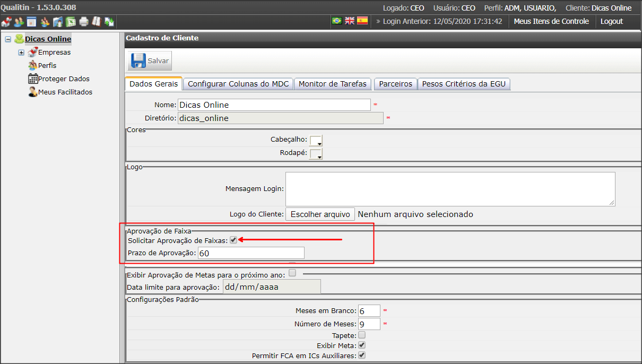This screenshot has width=642, height=364.
Task: Select the Spanish flag language icon
Action: click(362, 21)
